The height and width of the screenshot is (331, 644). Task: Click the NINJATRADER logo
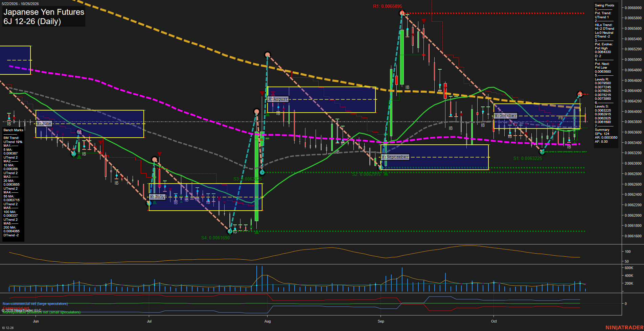coord(624,328)
